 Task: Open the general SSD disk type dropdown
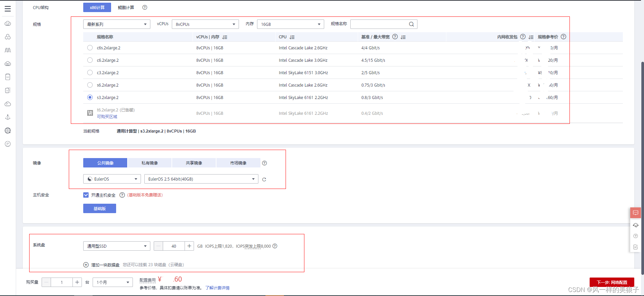[117, 246]
